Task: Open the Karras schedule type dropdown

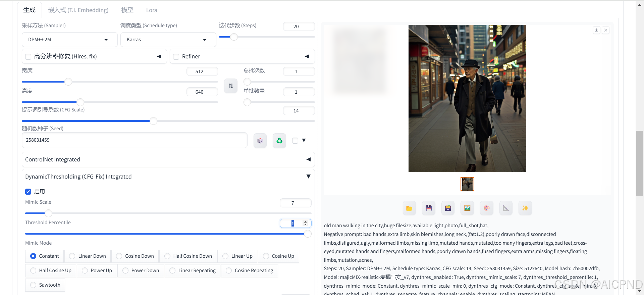Action: click(x=168, y=40)
